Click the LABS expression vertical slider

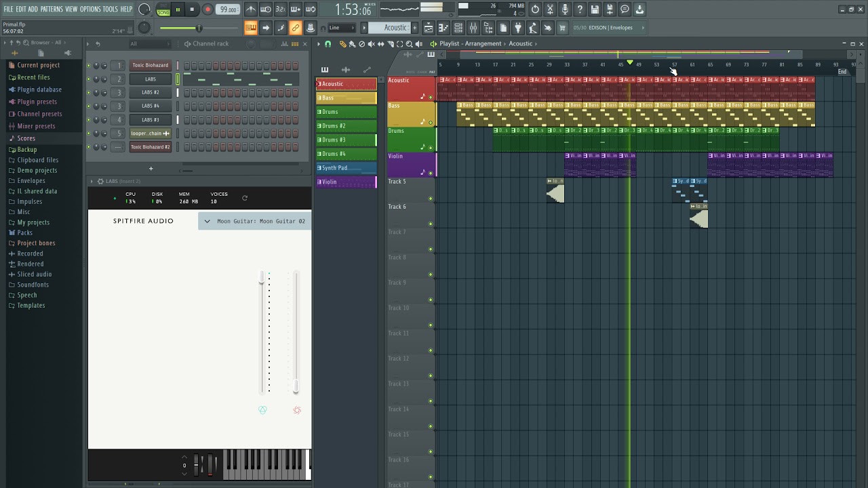(x=262, y=332)
